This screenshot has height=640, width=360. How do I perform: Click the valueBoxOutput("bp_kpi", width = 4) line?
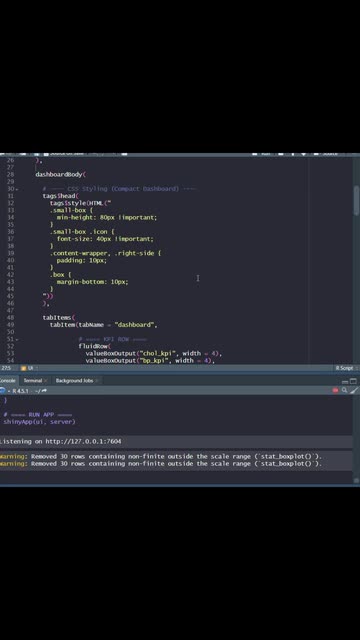tap(150, 361)
